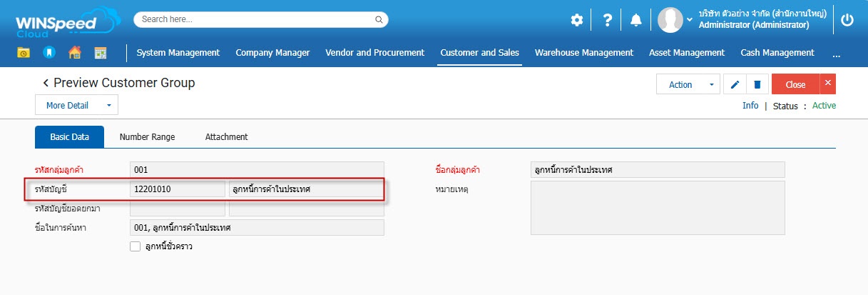Open the user profile dropdown arrow
The height and width of the screenshot is (295, 868).
[690, 20]
